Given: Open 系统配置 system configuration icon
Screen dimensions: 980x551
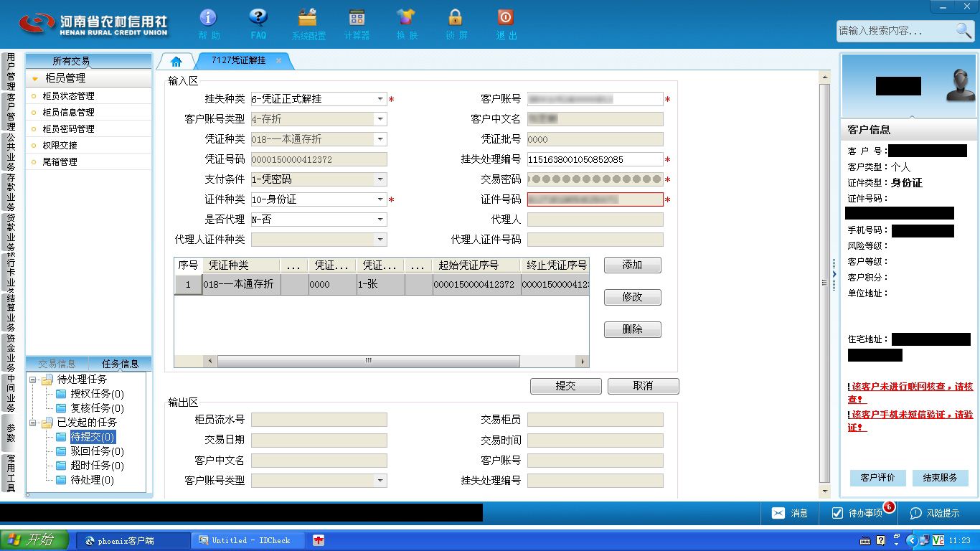Looking at the screenshot, I should click(x=308, y=17).
